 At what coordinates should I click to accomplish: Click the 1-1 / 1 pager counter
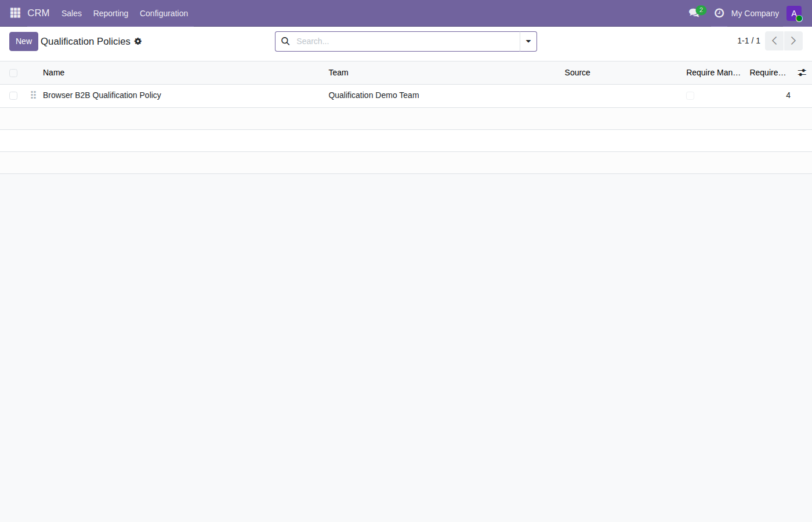749,41
